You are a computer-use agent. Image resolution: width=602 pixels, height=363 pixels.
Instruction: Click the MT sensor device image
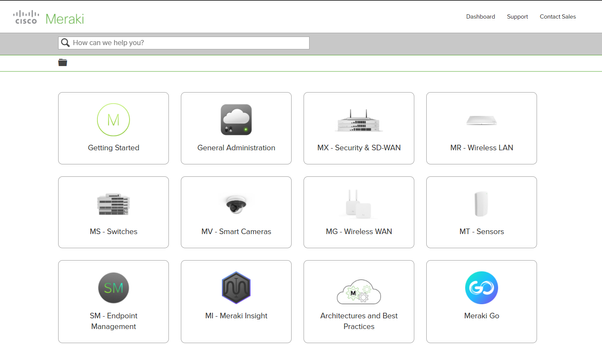point(481,204)
